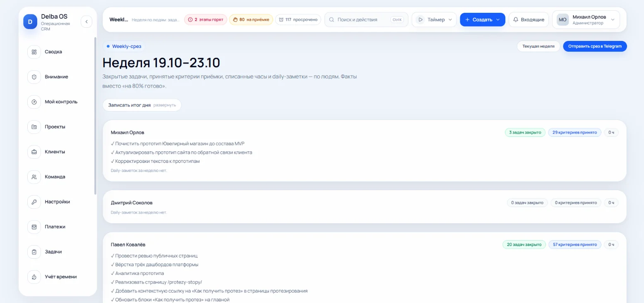The height and width of the screenshot is (303, 644).
Task: Open the Задачи clipboard icon
Action: coord(34,252)
